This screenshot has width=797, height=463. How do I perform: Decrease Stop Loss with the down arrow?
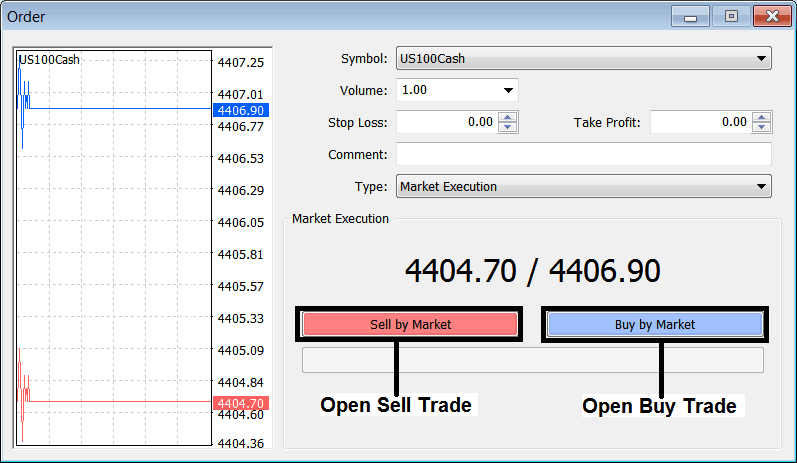click(x=507, y=127)
